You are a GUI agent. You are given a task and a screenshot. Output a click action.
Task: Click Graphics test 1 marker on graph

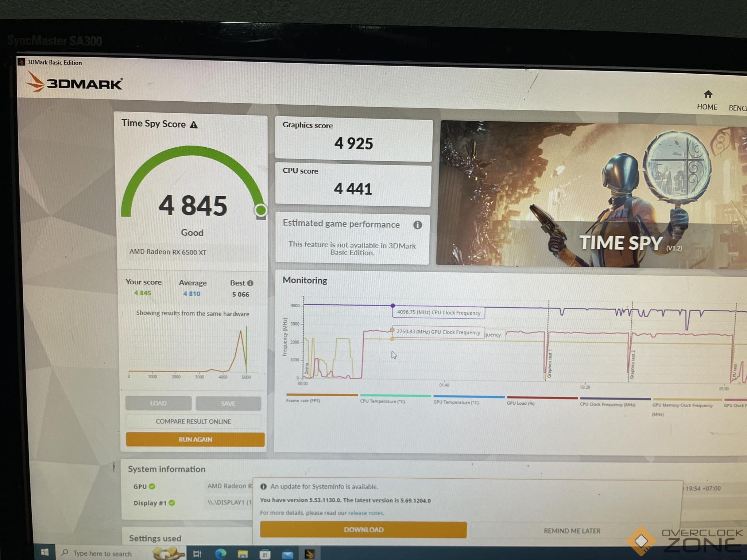pos(549,363)
